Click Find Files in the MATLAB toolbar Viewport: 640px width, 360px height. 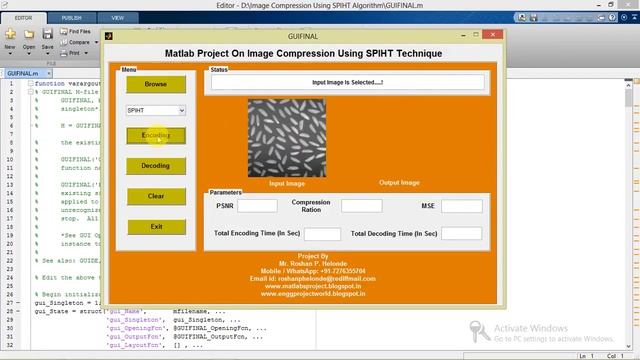(76, 31)
